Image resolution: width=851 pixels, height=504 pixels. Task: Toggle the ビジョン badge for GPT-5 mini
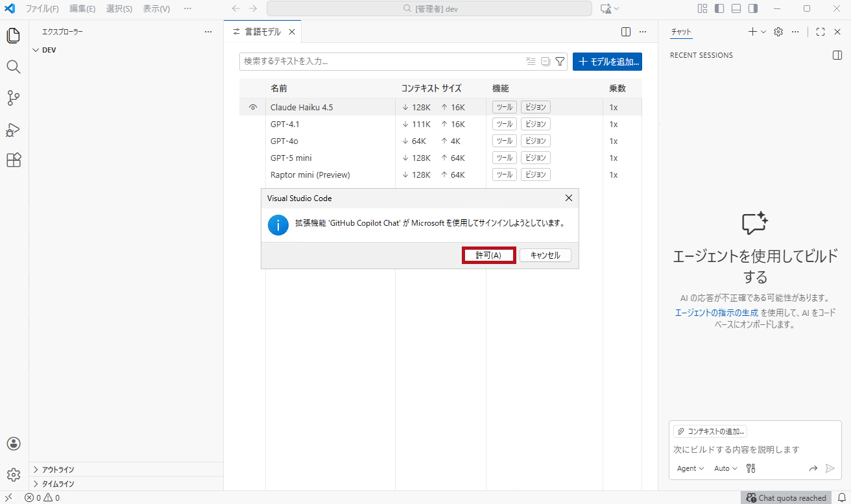(x=535, y=157)
